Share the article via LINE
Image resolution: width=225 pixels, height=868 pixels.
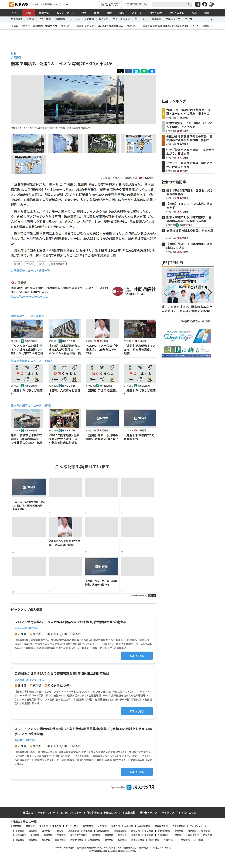[x=144, y=72]
